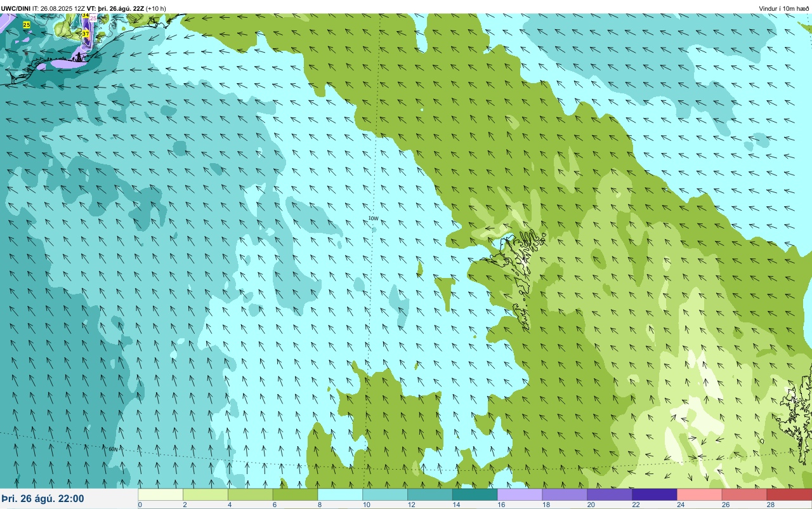
Task: Click the 0–2 m/s palest yellow legend swatch
Action: (160, 494)
